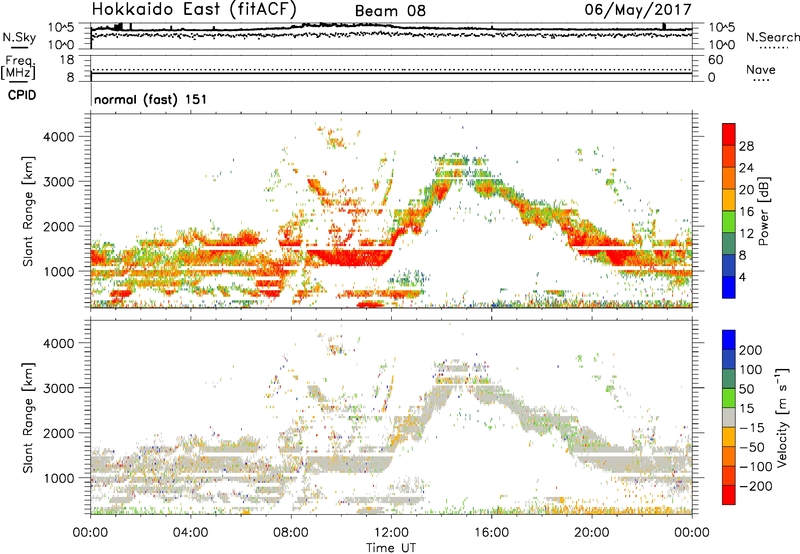
Task: Click the "normal (fast) 151" mode text
Action: pos(151,99)
